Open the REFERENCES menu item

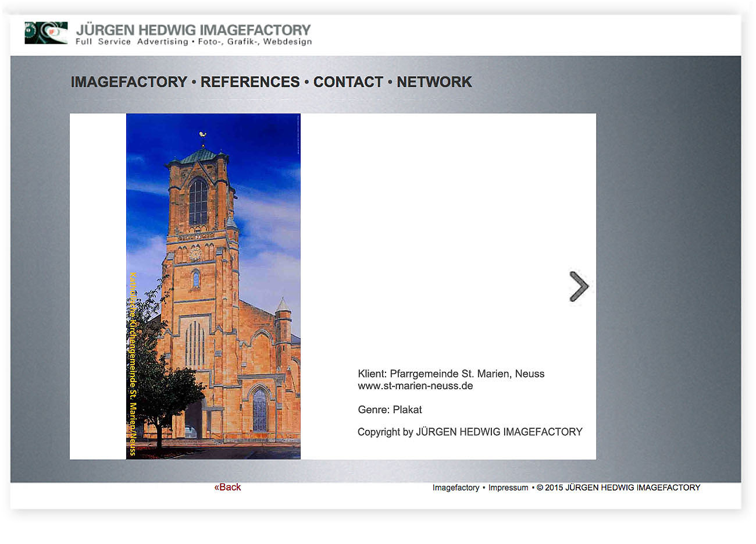250,82
